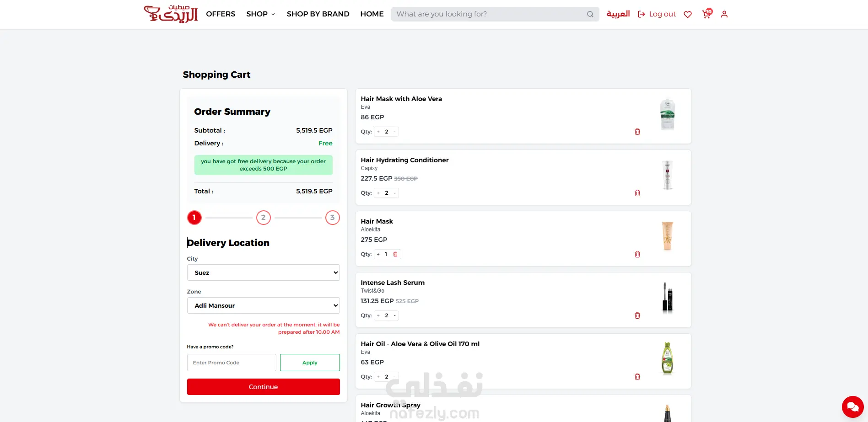Select checkout step 1 circle

(x=194, y=218)
